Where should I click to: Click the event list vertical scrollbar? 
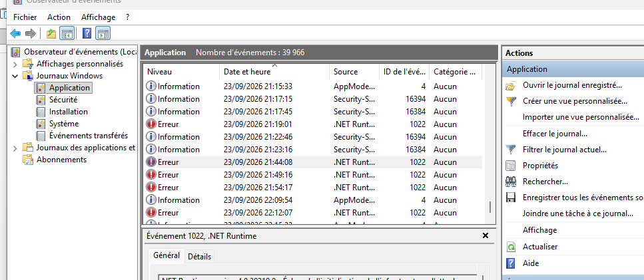pos(489,144)
